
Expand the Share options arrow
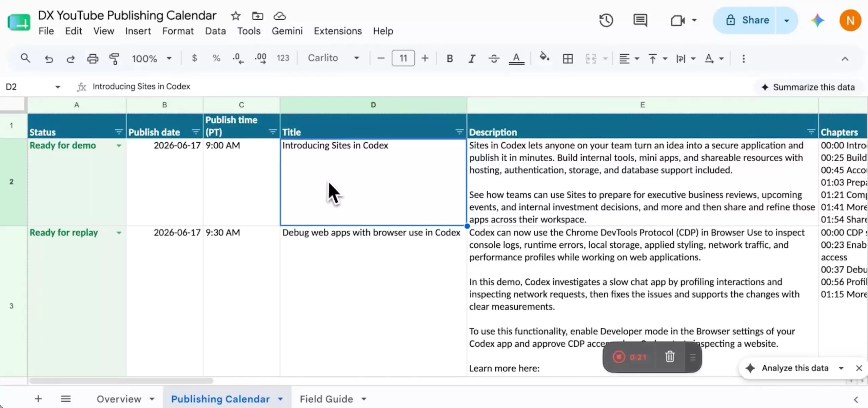click(x=787, y=20)
